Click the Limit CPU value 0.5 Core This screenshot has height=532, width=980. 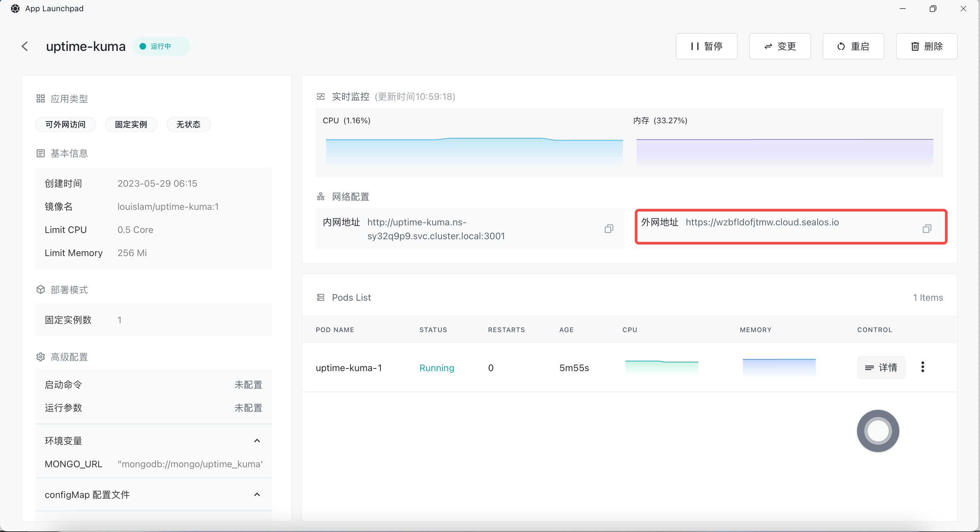tap(135, 230)
